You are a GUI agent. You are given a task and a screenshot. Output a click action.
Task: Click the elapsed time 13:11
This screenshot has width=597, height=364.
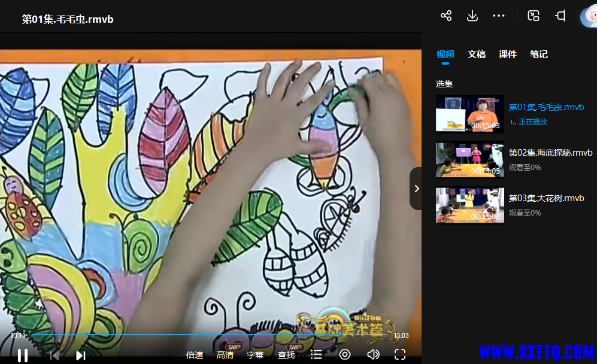pos(18,335)
